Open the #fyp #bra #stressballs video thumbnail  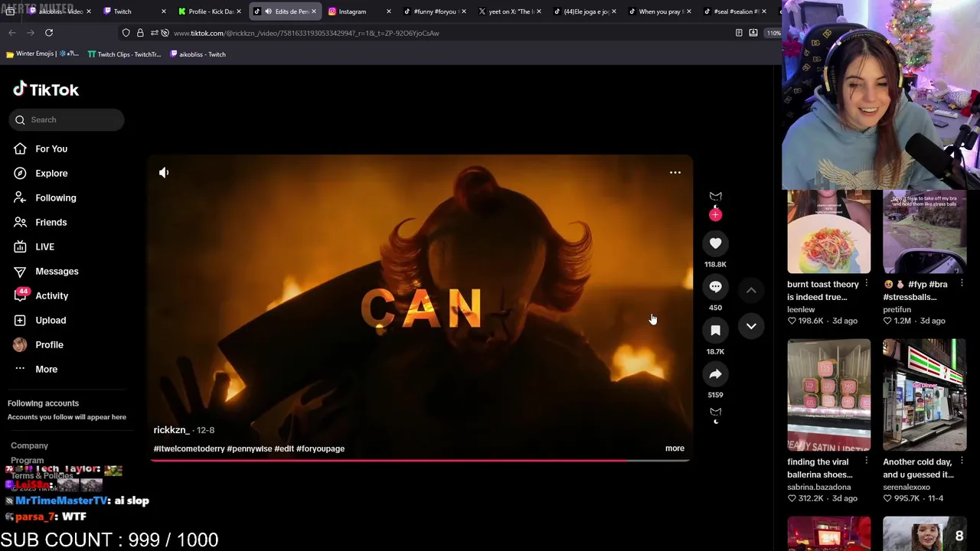924,231
